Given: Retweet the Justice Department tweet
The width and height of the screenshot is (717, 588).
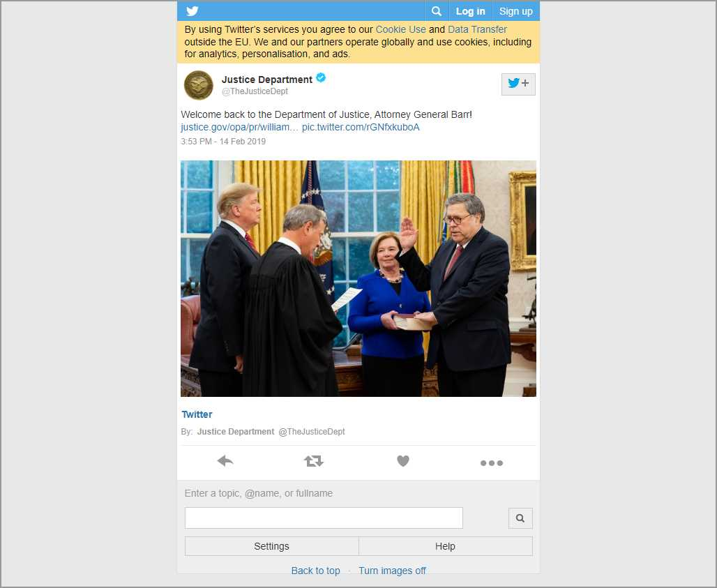Looking at the screenshot, I should (x=314, y=461).
